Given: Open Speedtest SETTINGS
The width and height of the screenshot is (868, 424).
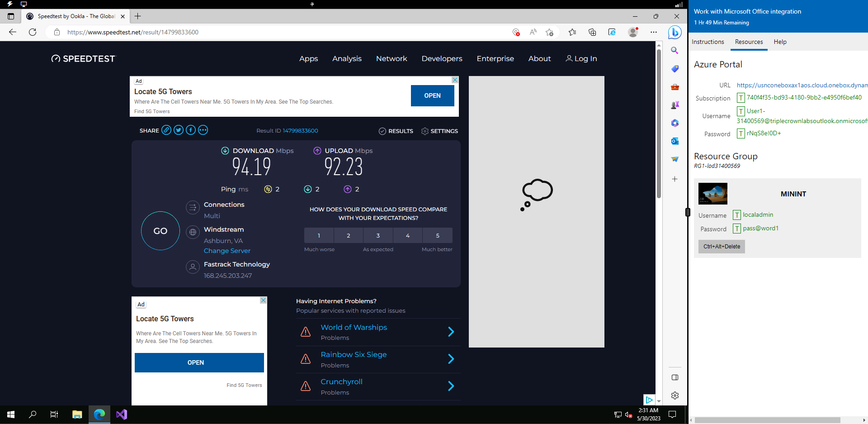Looking at the screenshot, I should (x=439, y=131).
